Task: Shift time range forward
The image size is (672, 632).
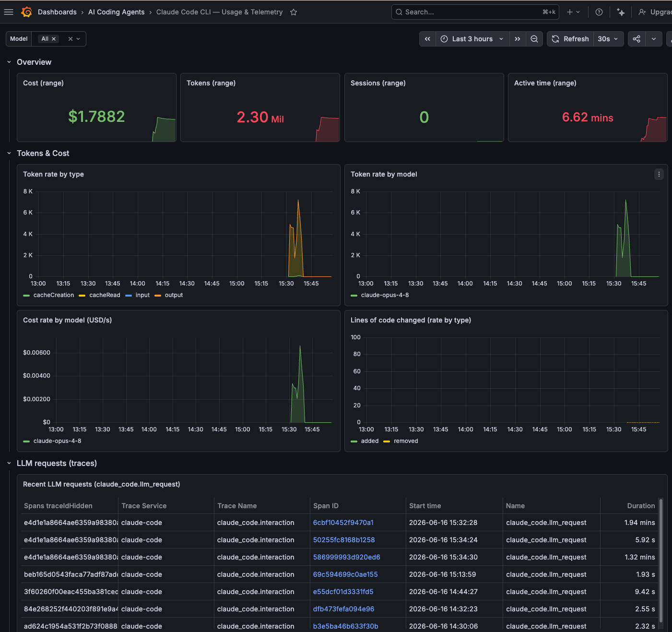Action: [x=517, y=39]
